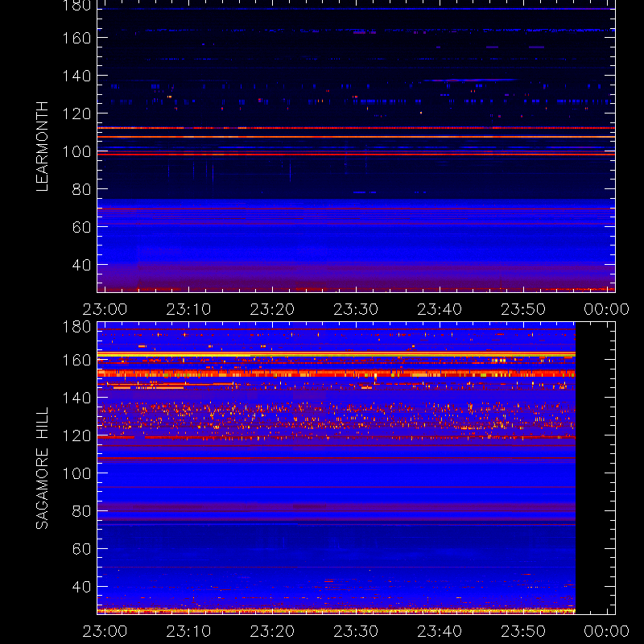The image size is (644, 644).
Task: Click the 23:30 label under Learmonth plot
Action: (x=356, y=309)
